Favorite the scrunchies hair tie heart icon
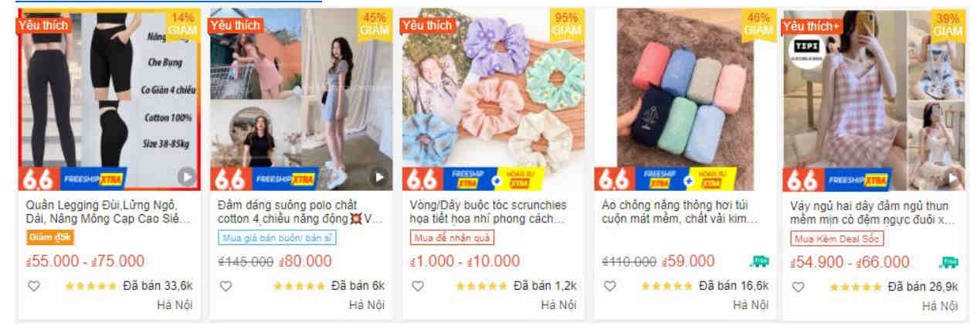980x330 pixels. 417,286
